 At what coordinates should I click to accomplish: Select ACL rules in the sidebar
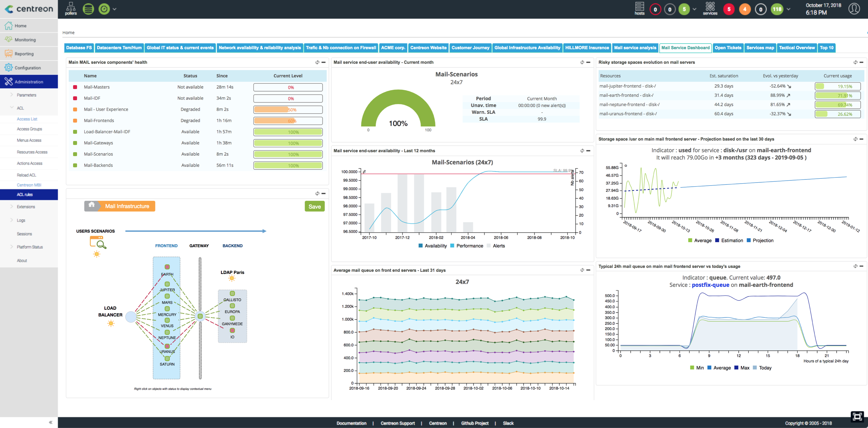[24, 195]
